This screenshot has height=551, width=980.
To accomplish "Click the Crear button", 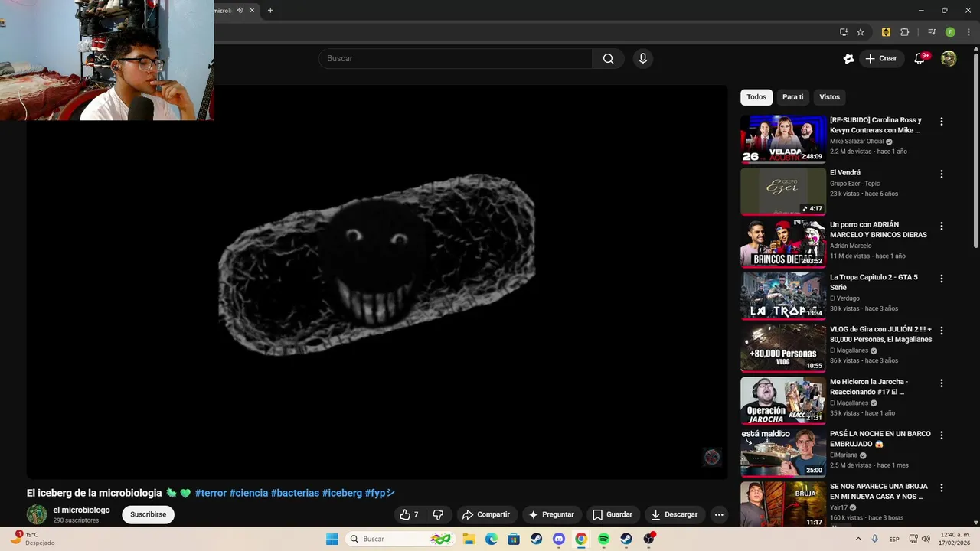I will tap(880, 59).
